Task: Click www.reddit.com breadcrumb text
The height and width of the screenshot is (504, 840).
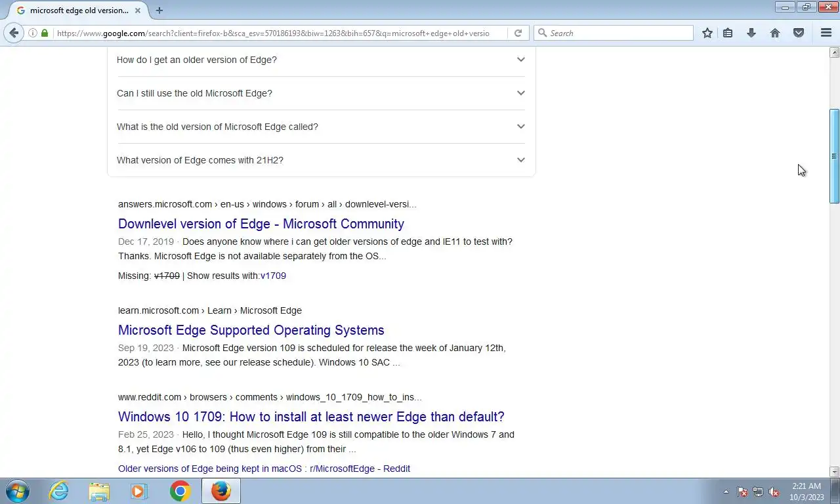Action: tap(270, 397)
